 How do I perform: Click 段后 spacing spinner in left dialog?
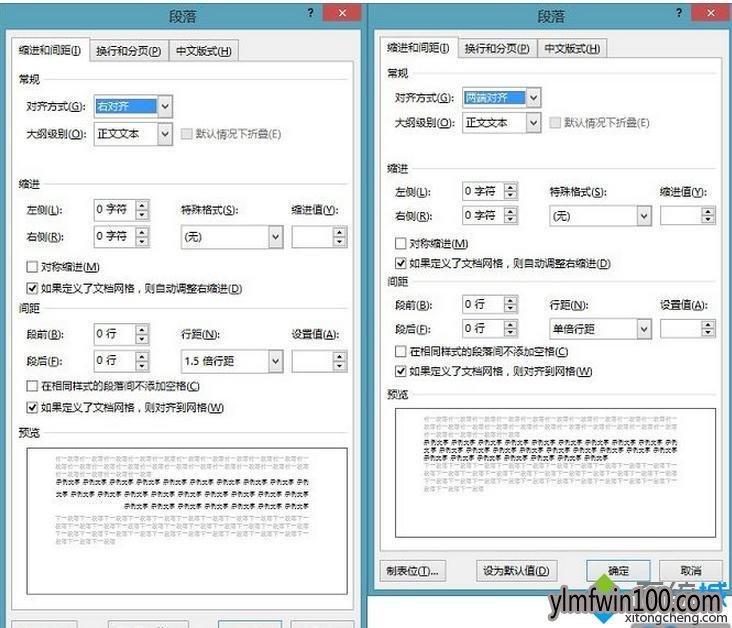point(142,361)
